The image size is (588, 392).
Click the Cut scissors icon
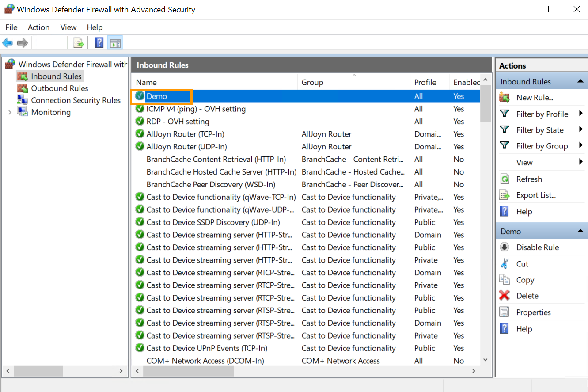[504, 264]
